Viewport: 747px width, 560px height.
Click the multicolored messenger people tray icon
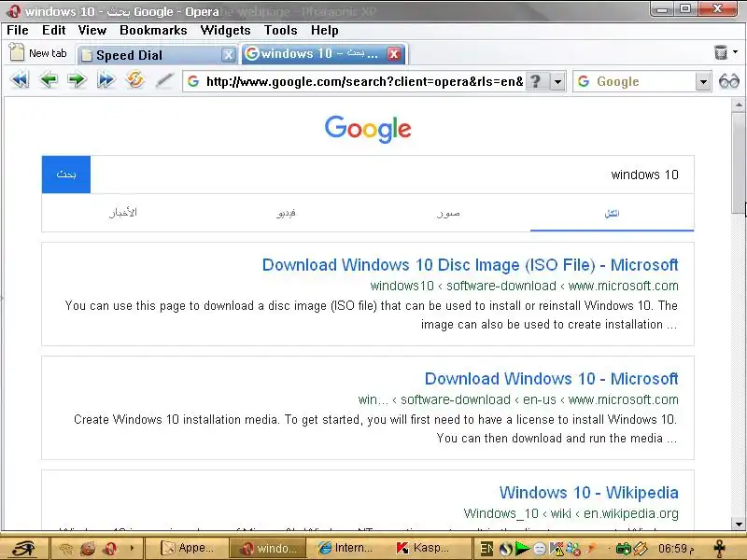(573, 549)
